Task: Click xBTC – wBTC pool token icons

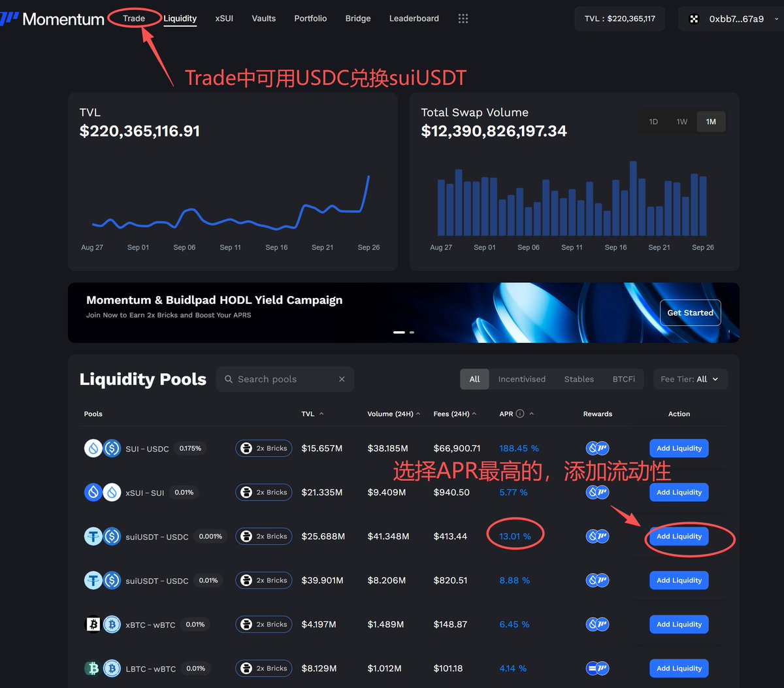Action: 103,624
